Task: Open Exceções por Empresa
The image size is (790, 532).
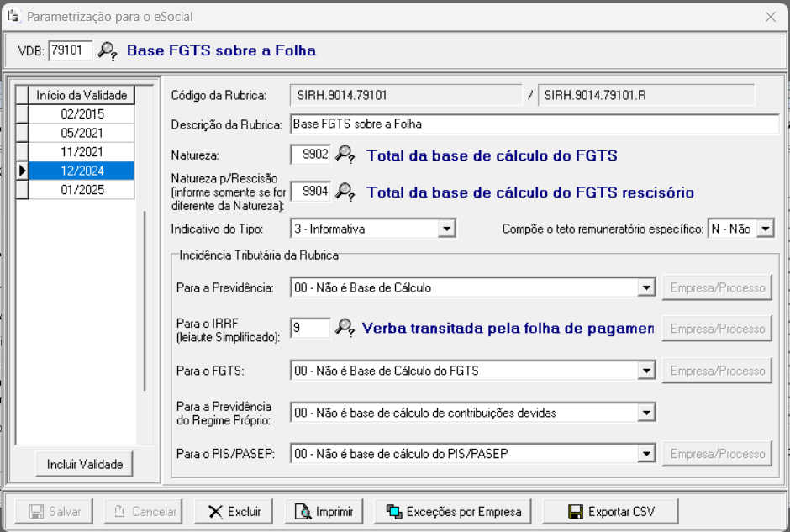Action: (x=454, y=511)
